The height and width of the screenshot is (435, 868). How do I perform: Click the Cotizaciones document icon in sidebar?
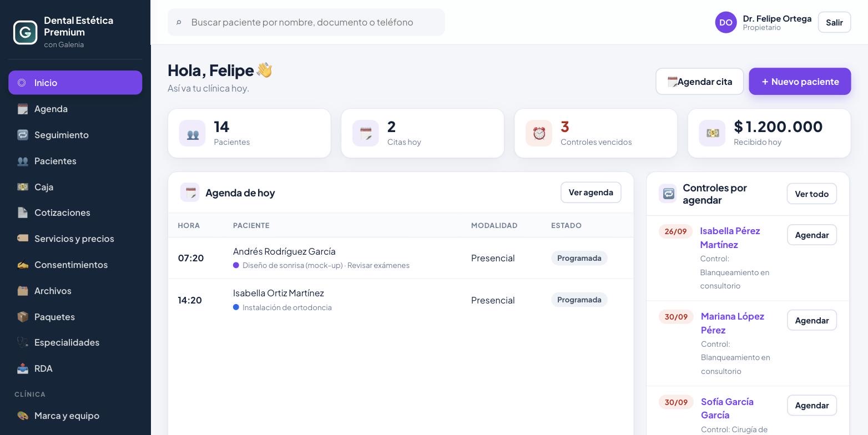(x=22, y=213)
